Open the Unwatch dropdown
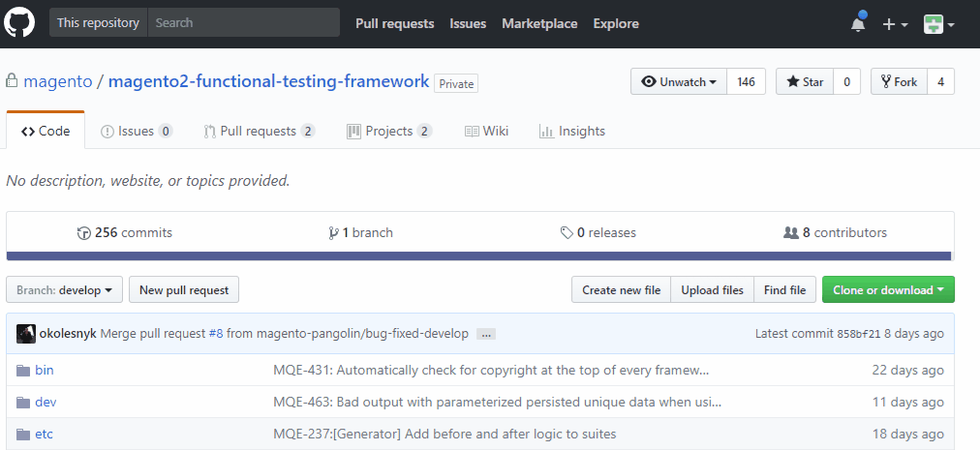 [679, 82]
